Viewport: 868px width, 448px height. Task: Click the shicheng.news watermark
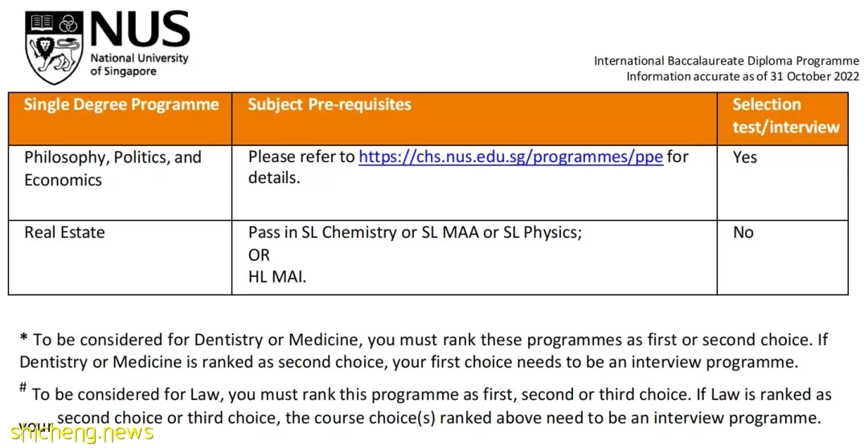(x=82, y=433)
